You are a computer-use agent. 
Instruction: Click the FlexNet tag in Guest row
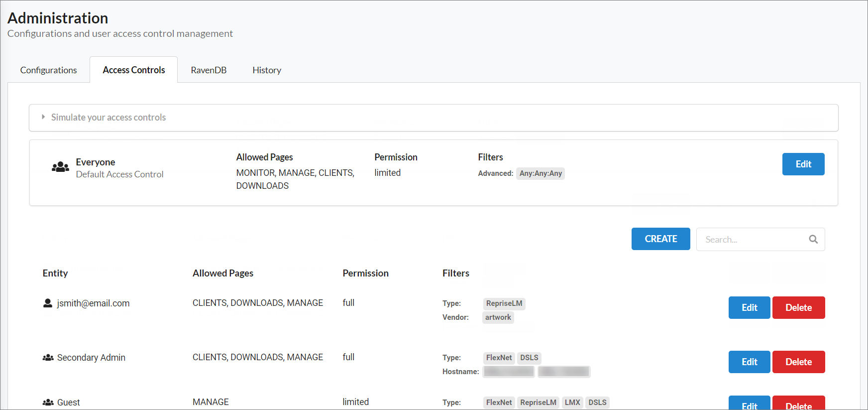pos(499,403)
